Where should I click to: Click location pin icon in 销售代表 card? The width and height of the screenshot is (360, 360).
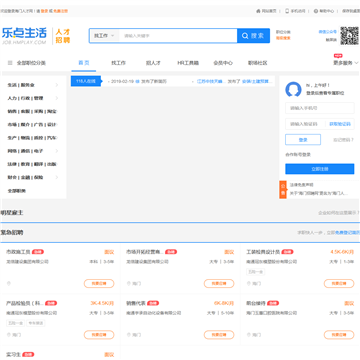pyautogui.click(x=129, y=335)
